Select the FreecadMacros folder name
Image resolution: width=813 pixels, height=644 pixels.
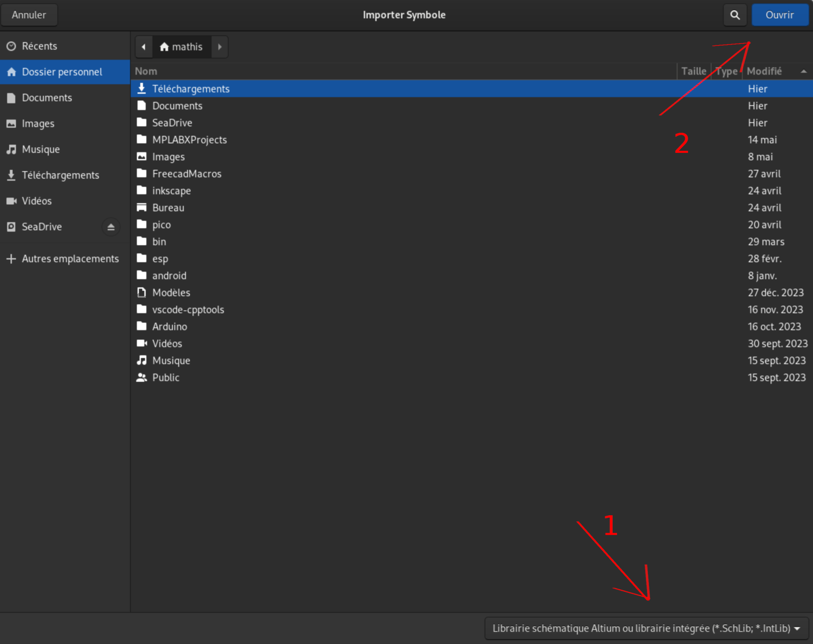click(187, 174)
